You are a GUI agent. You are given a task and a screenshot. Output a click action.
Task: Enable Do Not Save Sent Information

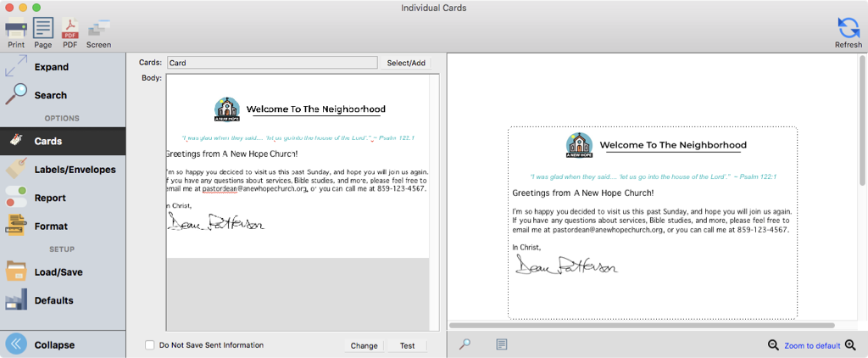150,345
